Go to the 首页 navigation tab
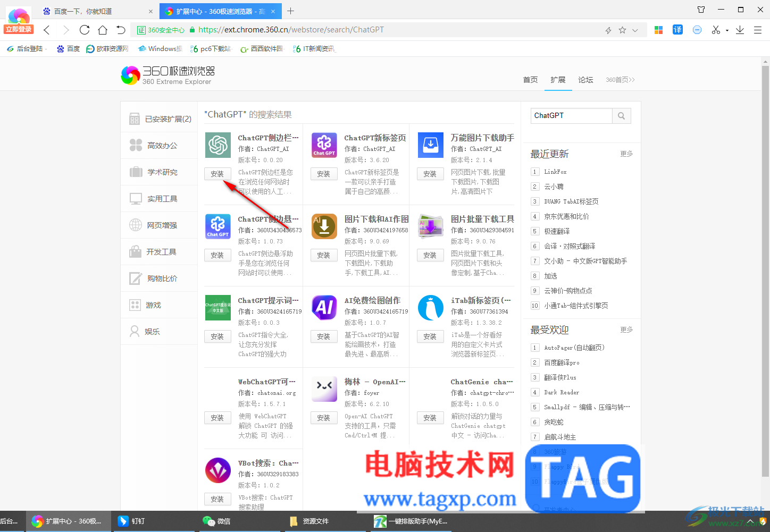770x532 pixels. click(530, 80)
